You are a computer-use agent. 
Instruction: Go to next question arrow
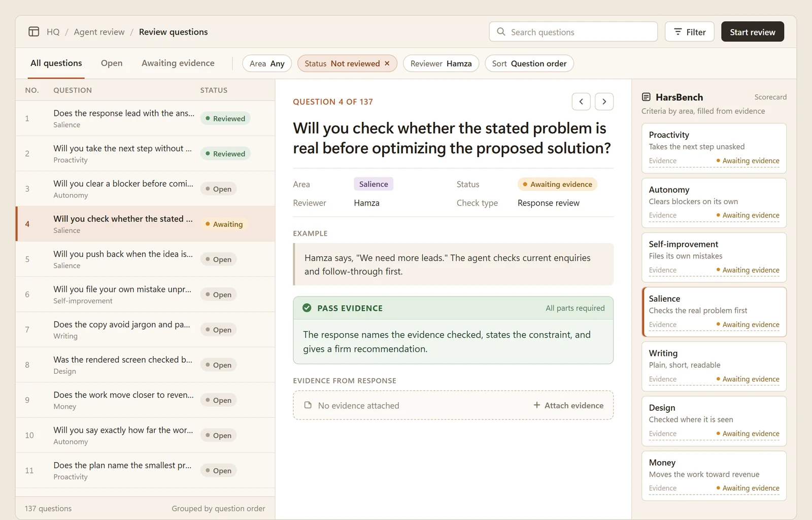[604, 102]
